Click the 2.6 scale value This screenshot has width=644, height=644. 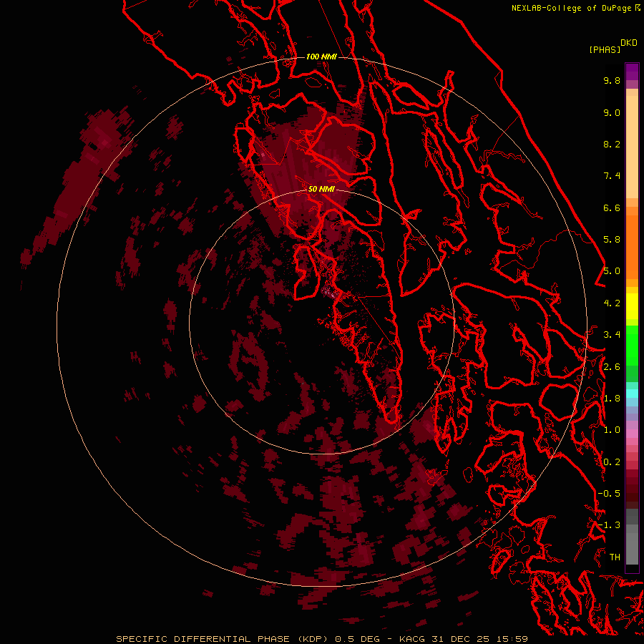pos(612,367)
